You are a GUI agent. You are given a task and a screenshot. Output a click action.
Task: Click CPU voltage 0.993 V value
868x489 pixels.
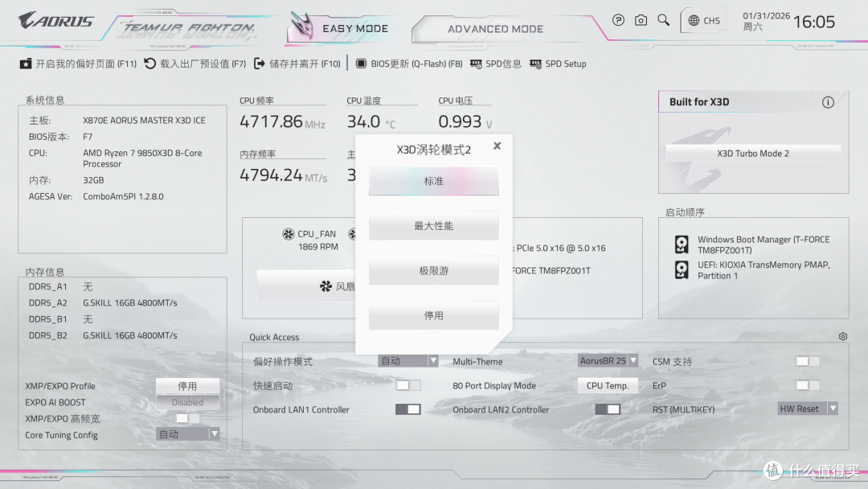click(465, 121)
